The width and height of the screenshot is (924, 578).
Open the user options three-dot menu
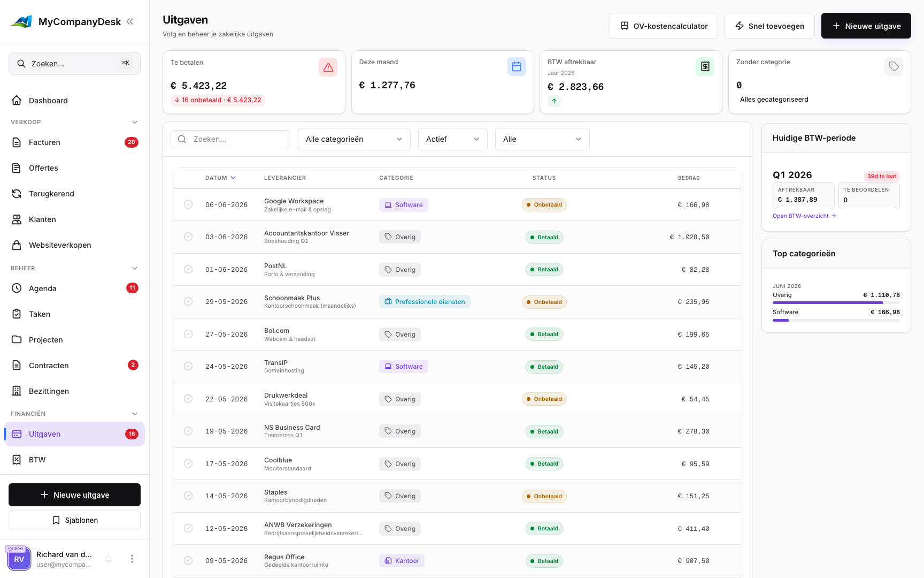[132, 559]
